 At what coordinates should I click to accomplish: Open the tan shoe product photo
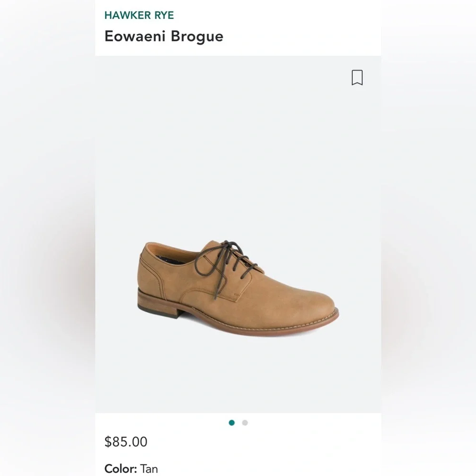point(238,286)
